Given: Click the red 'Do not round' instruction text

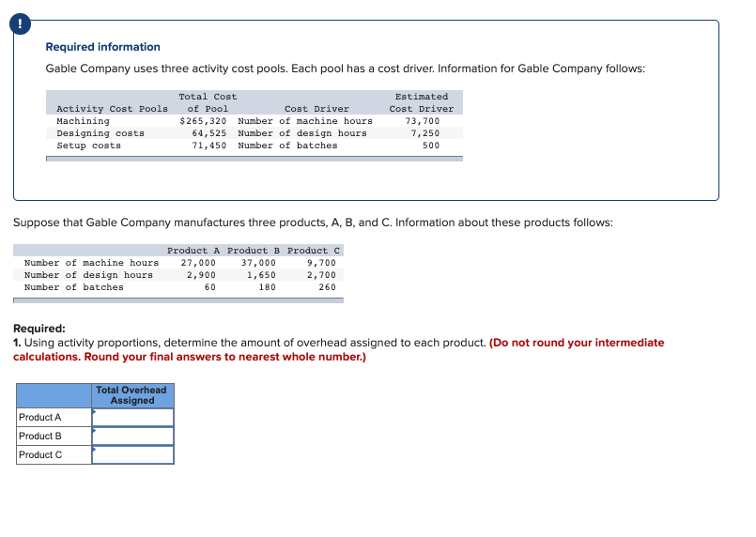Looking at the screenshot, I should click(338, 349).
